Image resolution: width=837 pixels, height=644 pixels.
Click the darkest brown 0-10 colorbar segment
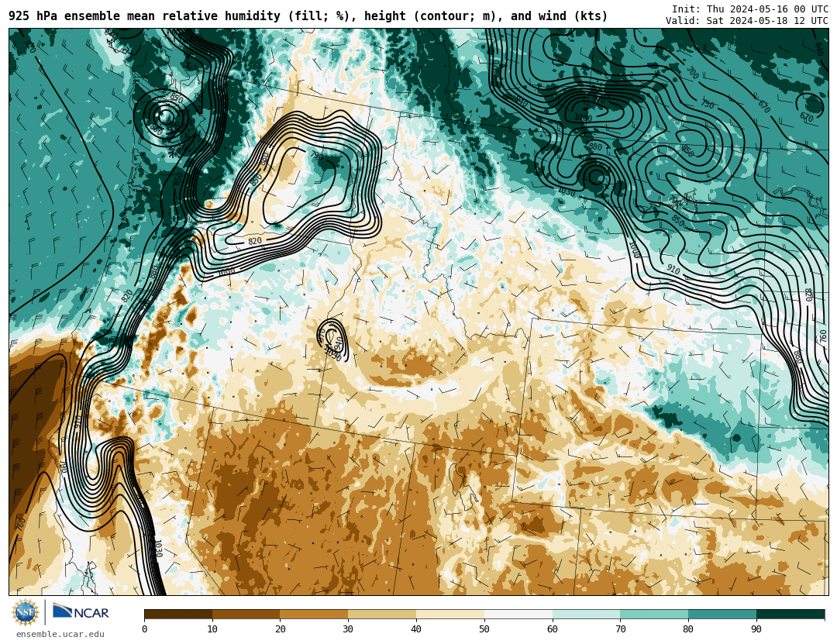coord(178,615)
